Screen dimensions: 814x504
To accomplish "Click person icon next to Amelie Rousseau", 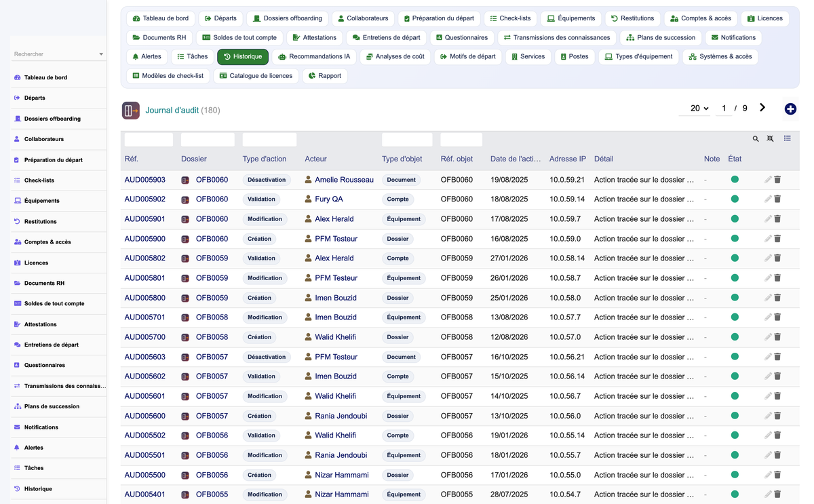I will click(x=308, y=180).
